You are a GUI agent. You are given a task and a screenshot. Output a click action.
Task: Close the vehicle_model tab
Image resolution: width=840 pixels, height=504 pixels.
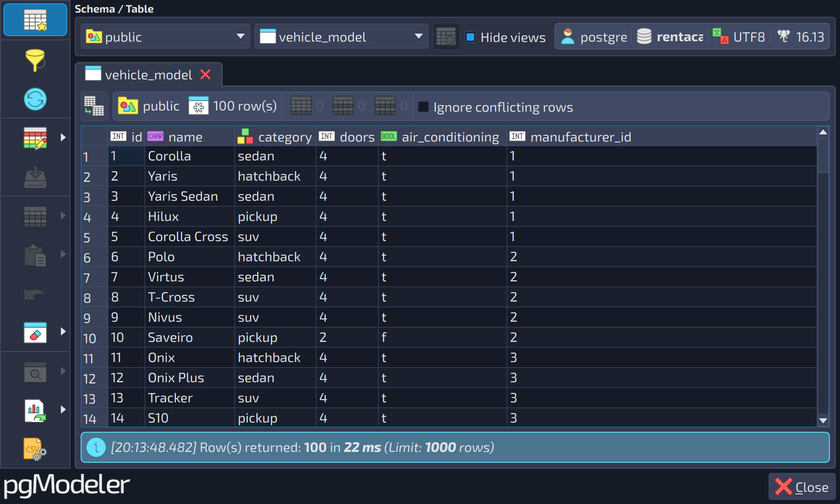(x=205, y=74)
